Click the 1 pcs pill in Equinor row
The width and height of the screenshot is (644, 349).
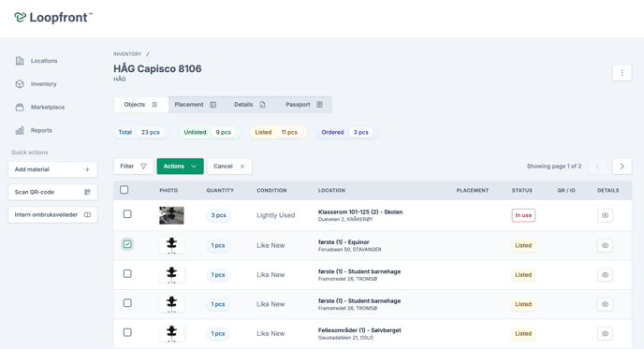(218, 245)
